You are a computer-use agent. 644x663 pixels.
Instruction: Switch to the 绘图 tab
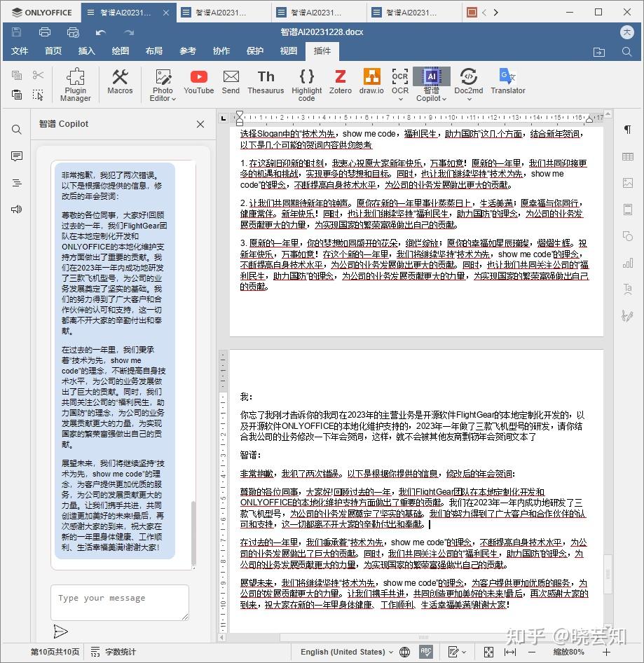(x=120, y=51)
